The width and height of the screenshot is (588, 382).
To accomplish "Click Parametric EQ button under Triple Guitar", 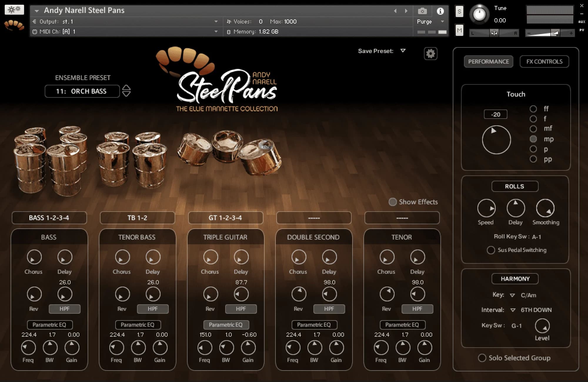I will (x=226, y=325).
